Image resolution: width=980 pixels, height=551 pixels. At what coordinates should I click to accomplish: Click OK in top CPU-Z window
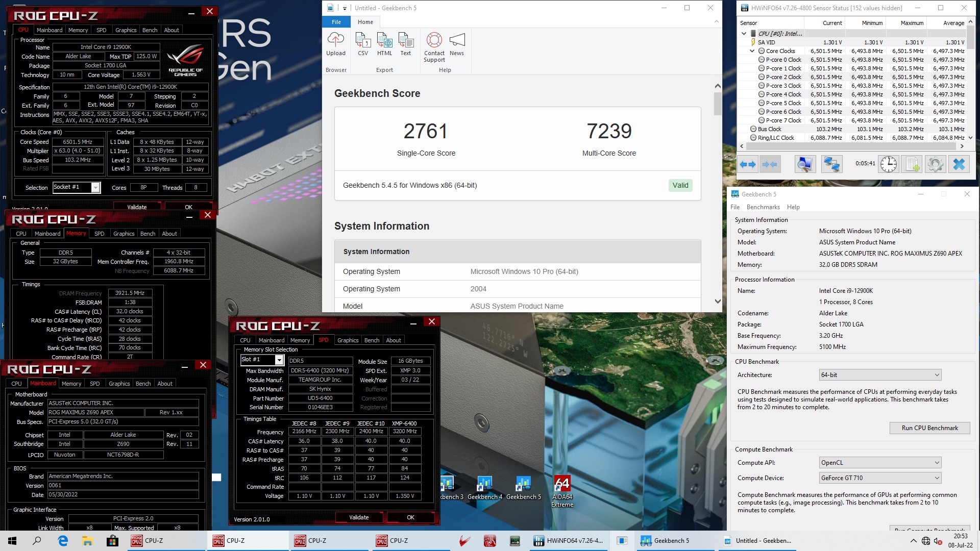tap(188, 207)
